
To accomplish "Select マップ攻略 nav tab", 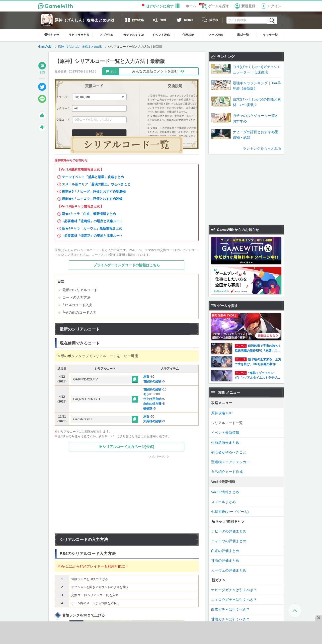I will 216,35.
